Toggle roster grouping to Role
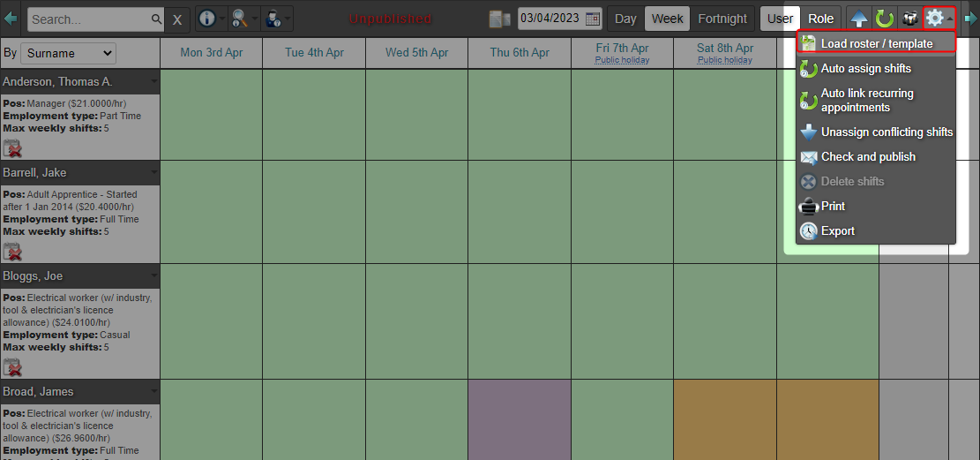 [820, 19]
